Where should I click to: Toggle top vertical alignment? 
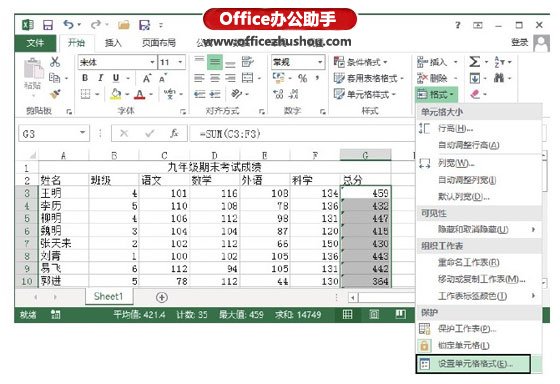(x=199, y=61)
